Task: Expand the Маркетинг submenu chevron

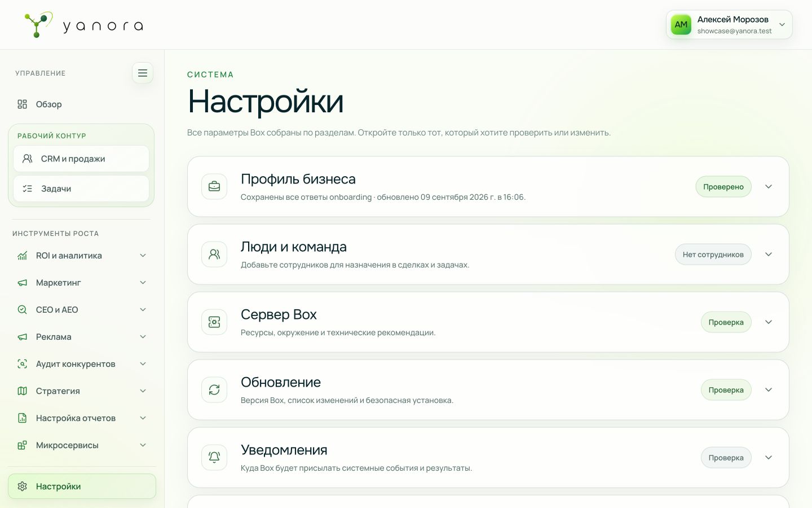Action: (143, 283)
